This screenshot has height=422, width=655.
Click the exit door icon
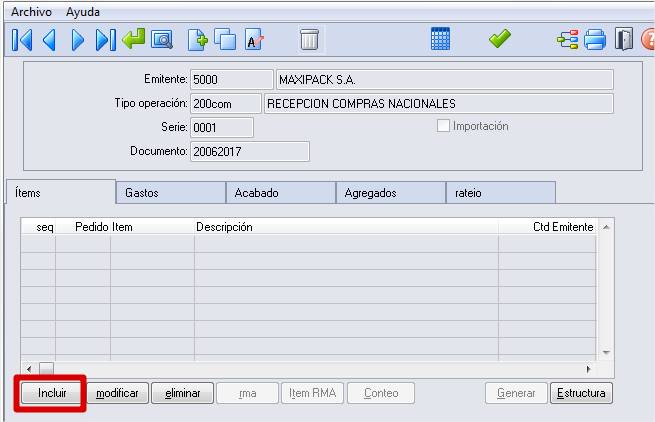coord(624,39)
